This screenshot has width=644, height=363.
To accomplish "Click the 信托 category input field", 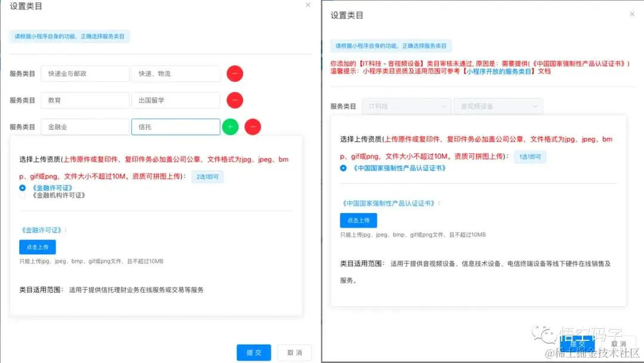I will click(x=175, y=127).
